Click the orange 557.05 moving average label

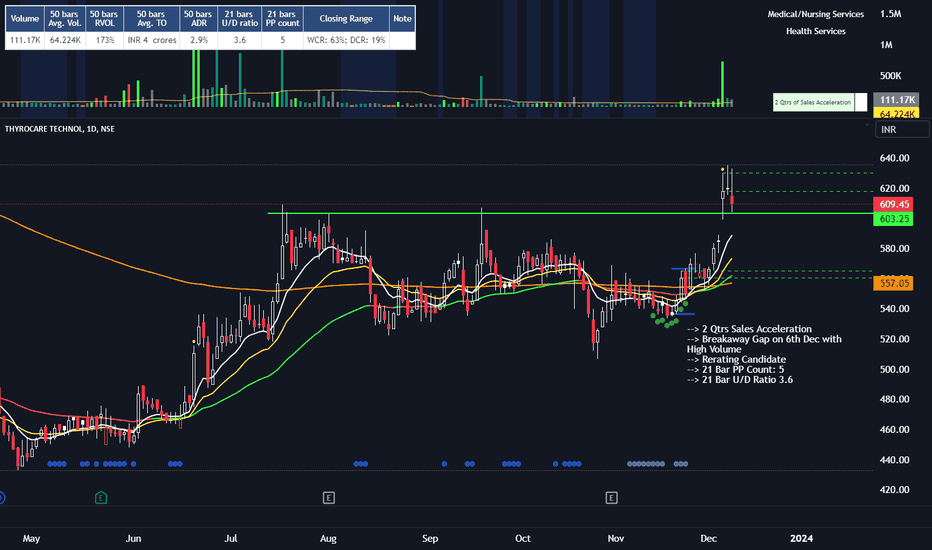[x=893, y=283]
